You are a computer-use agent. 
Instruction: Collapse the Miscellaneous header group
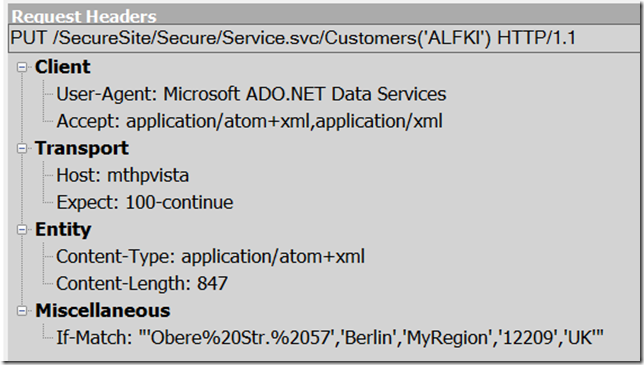tap(22, 311)
